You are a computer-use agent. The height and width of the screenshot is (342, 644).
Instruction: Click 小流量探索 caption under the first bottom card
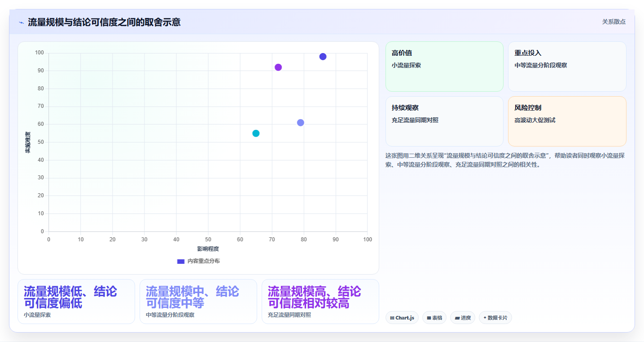(x=37, y=315)
